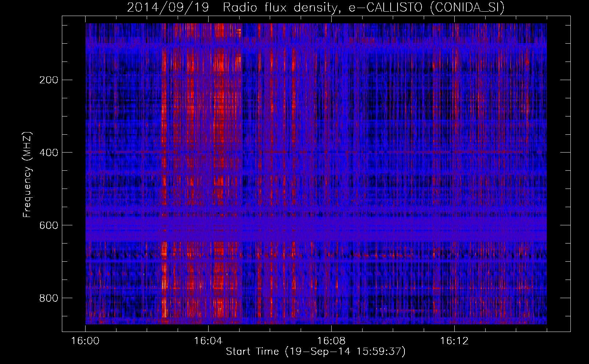Click the 400 frequency tick label
Screen dimensions: 589x364
coord(48,153)
